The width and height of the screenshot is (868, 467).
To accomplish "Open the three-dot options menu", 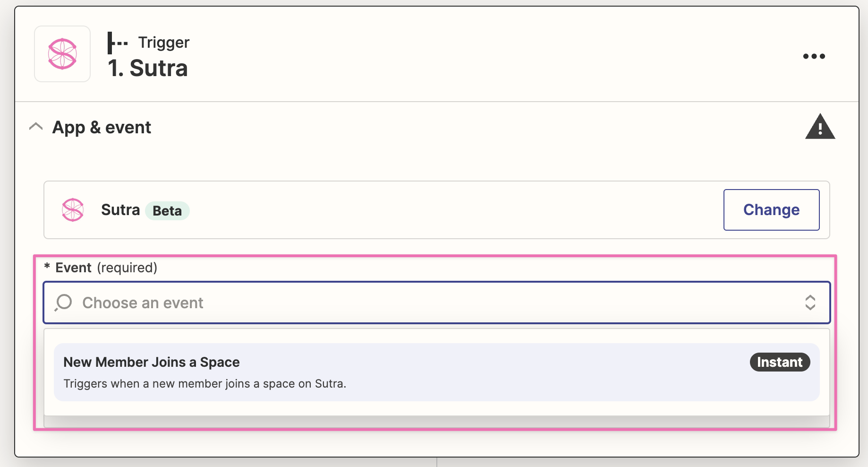I will tap(814, 56).
